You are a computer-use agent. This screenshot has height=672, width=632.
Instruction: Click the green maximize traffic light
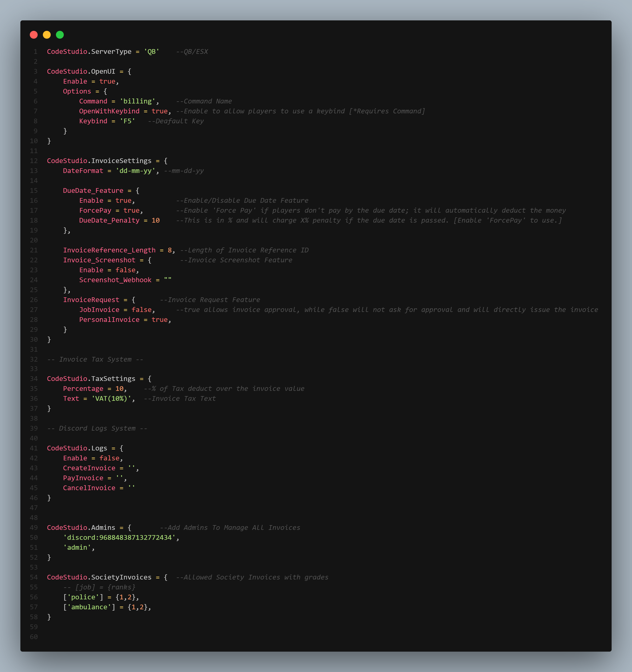pyautogui.click(x=60, y=34)
